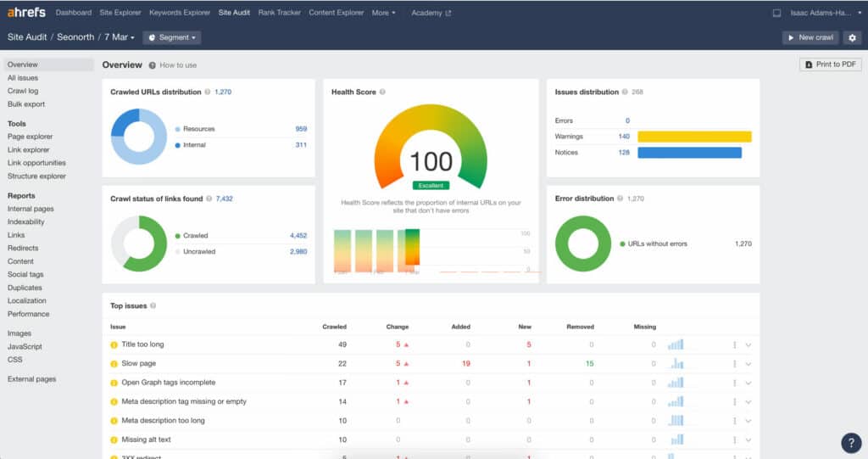The image size is (868, 459).
Task: Click the trend chart icon for Slow page
Action: (x=676, y=364)
